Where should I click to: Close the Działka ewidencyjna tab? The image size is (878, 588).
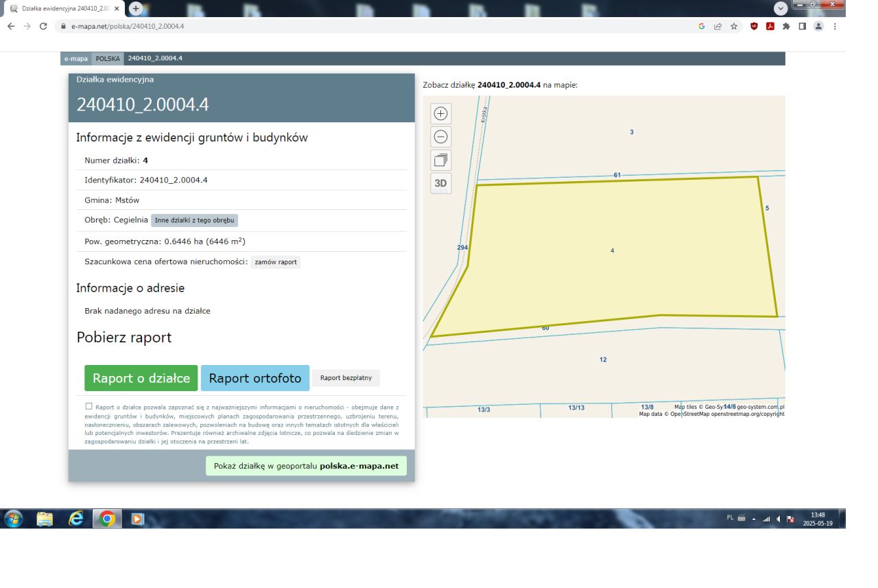coord(117,8)
